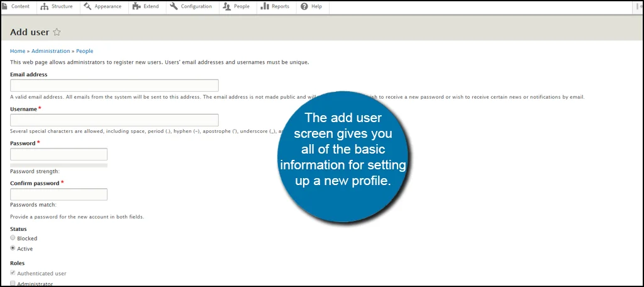Click the Reports bar chart icon
644x287 pixels.
point(265,6)
